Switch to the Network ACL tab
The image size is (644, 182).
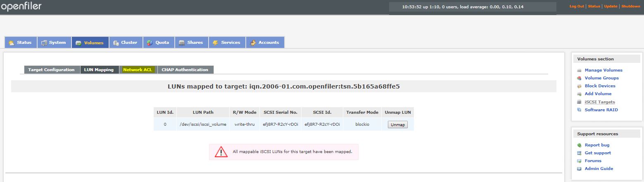click(x=138, y=70)
